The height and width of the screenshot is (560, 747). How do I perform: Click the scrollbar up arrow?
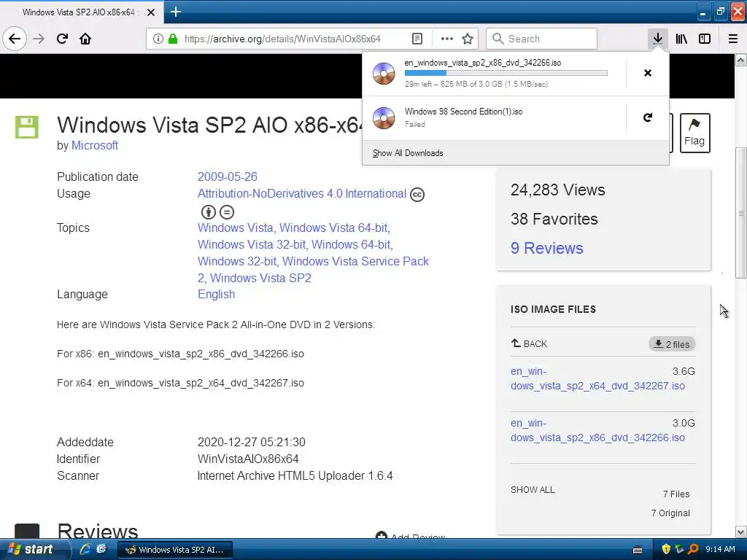(x=741, y=60)
